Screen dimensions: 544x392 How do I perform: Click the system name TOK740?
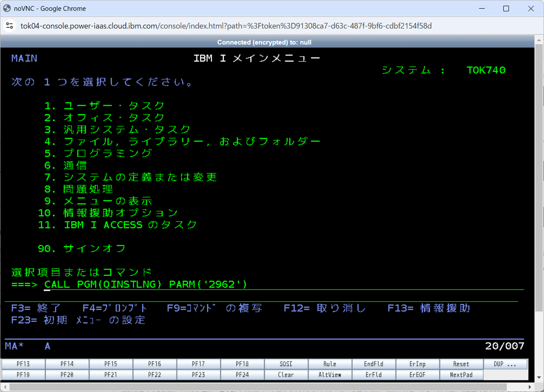tap(486, 70)
